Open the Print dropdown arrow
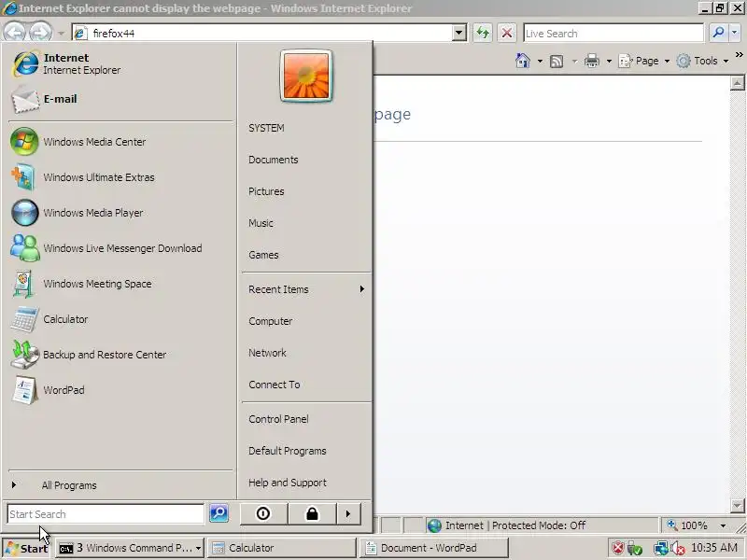The height and width of the screenshot is (560, 747). [x=609, y=61]
